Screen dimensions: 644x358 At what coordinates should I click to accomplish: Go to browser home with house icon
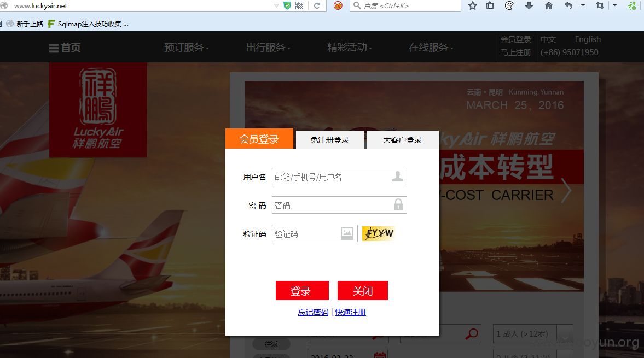(549, 6)
